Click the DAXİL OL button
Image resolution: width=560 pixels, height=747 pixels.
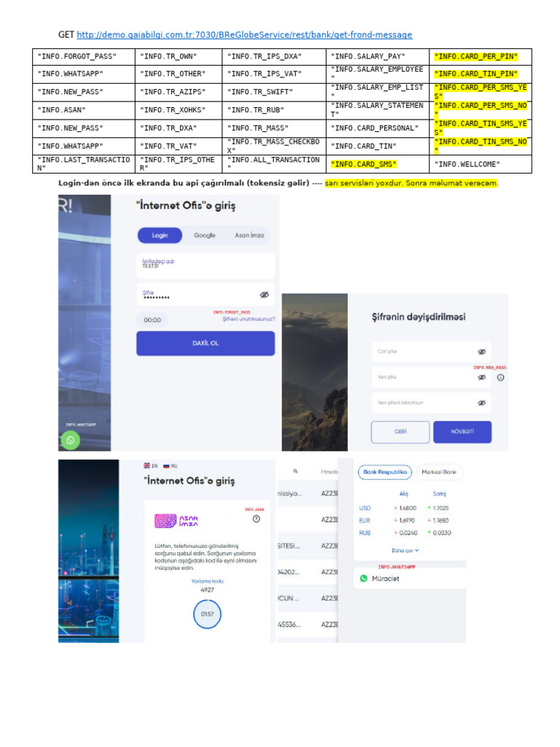click(206, 343)
